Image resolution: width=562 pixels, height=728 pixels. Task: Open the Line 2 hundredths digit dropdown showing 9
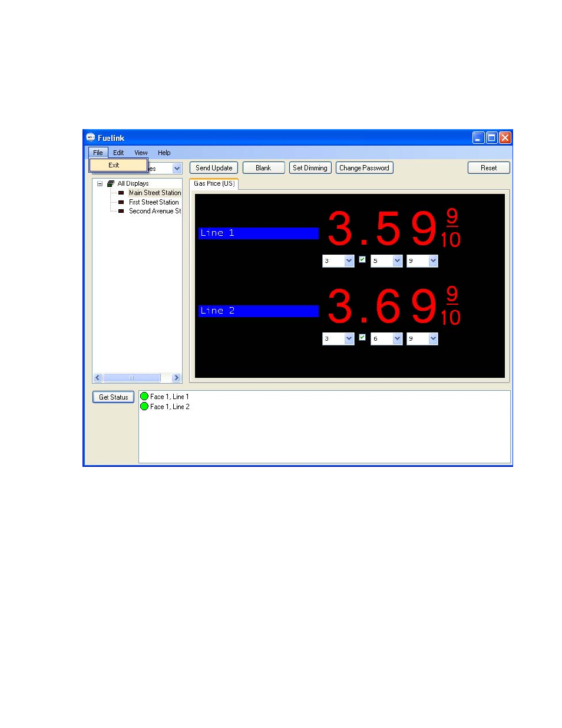coord(433,338)
